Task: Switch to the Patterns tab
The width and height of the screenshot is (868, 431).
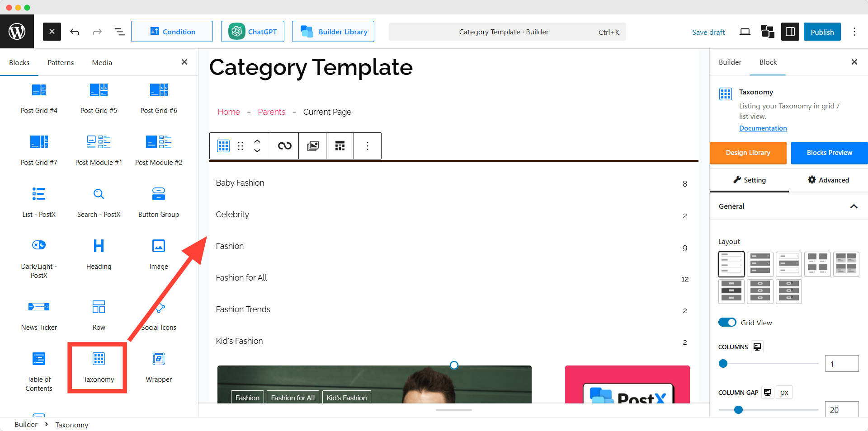Action: 61,62
